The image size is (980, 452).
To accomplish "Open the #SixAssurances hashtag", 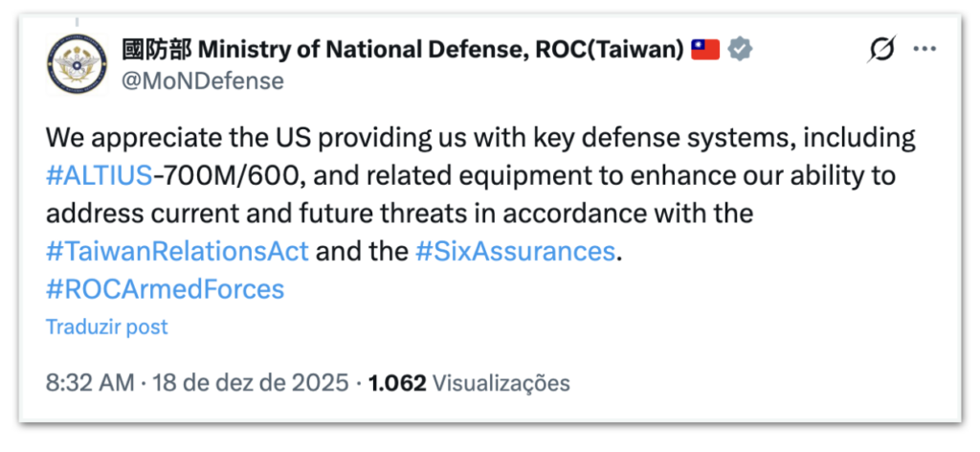I will coord(515,251).
